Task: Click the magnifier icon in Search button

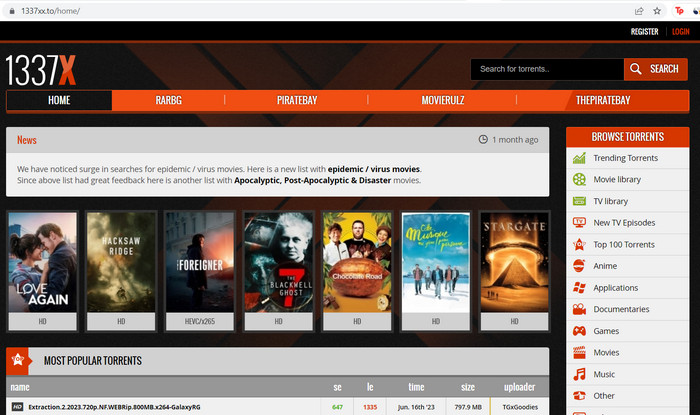Action: 636,69
